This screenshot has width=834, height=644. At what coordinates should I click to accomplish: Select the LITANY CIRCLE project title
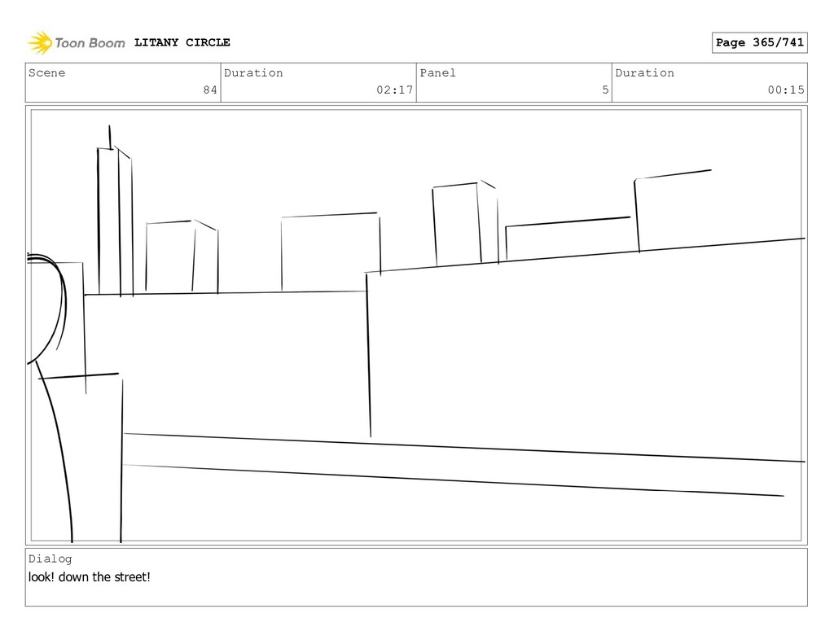[182, 42]
